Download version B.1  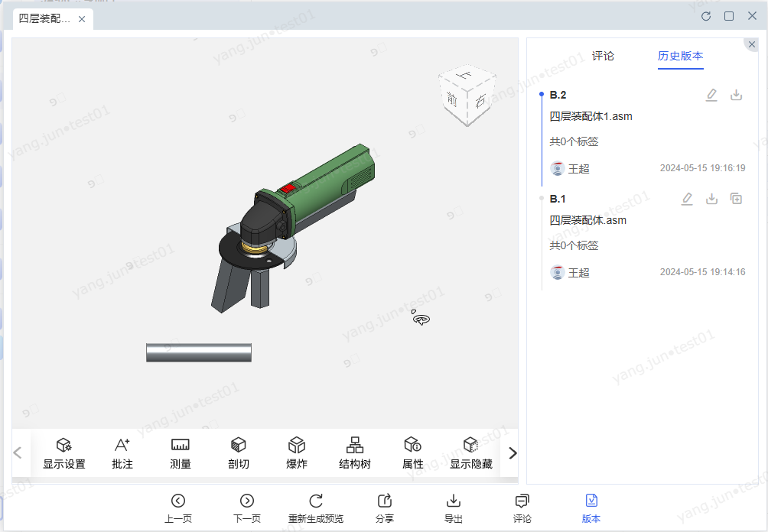711,199
